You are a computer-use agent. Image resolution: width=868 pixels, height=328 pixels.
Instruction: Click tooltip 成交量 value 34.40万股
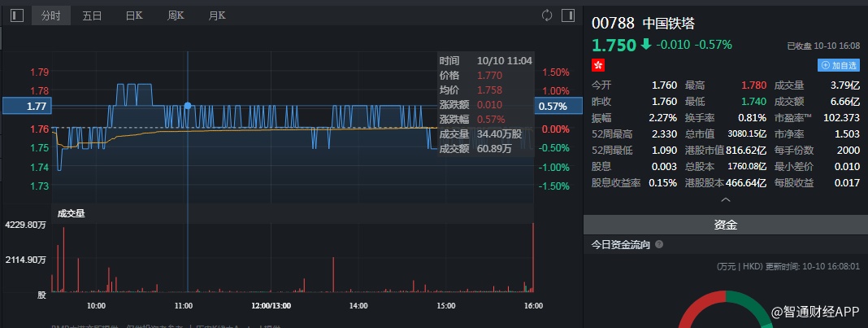pyautogui.click(x=499, y=134)
